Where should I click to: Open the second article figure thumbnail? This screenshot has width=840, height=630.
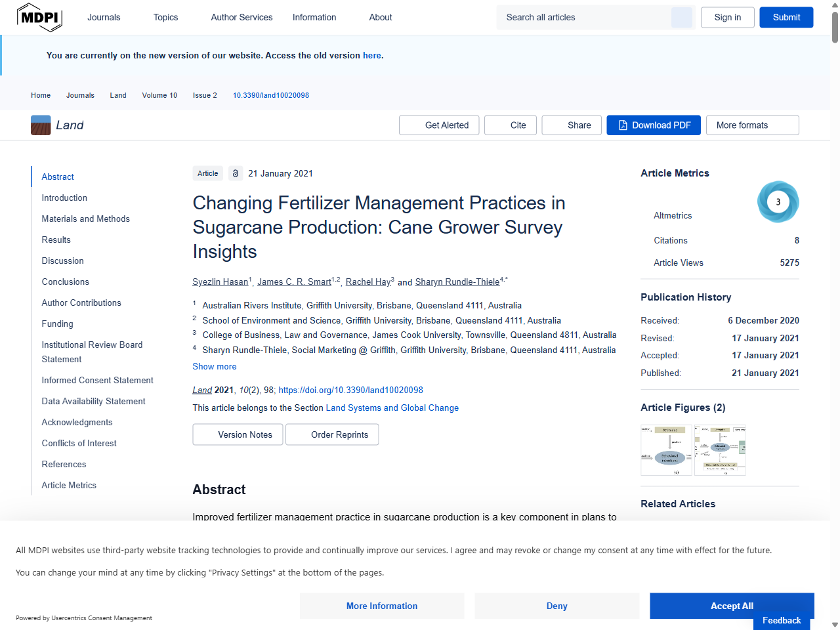click(x=719, y=450)
